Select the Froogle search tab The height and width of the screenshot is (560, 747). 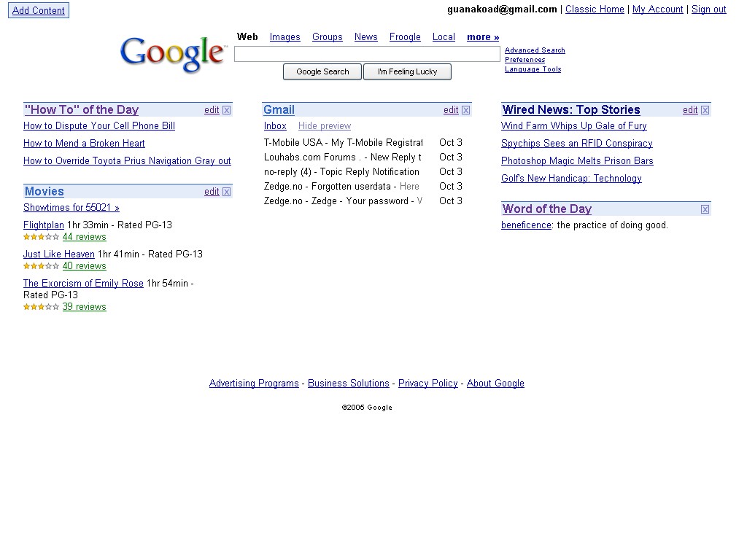pyautogui.click(x=405, y=37)
